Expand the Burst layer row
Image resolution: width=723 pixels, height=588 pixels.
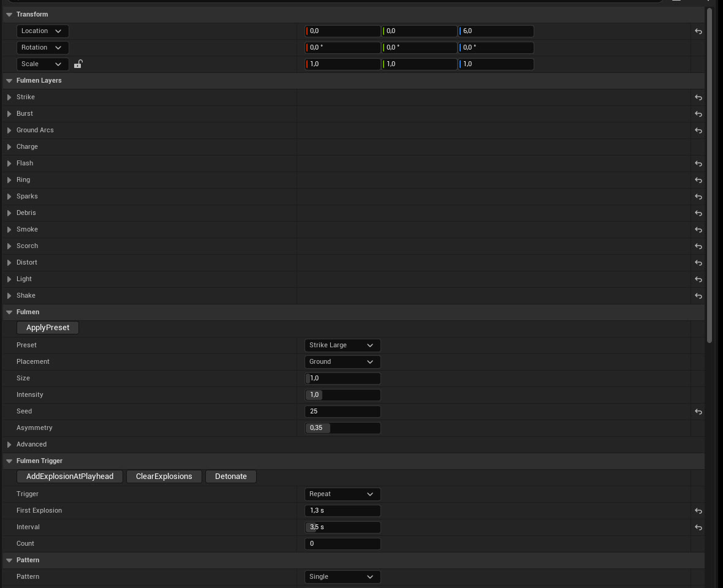[x=9, y=114]
